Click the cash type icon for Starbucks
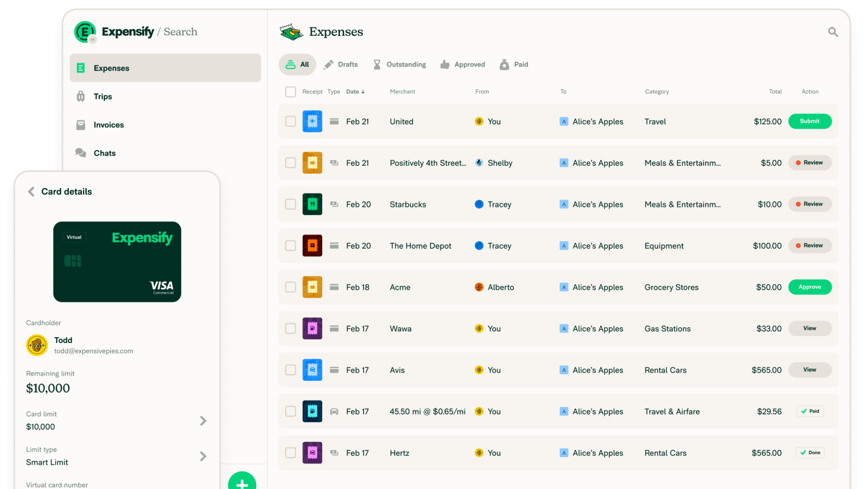 (334, 204)
